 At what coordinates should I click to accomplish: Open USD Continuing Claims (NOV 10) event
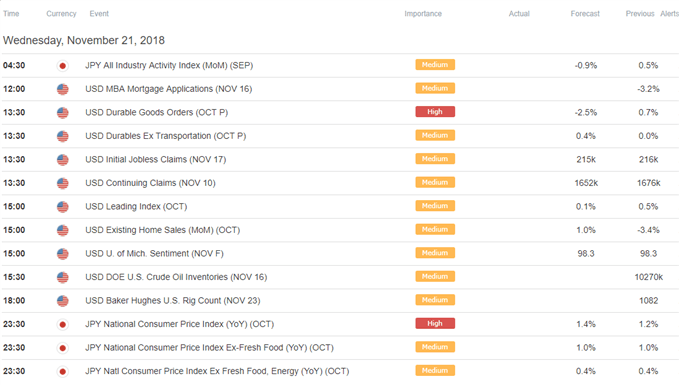[150, 183]
